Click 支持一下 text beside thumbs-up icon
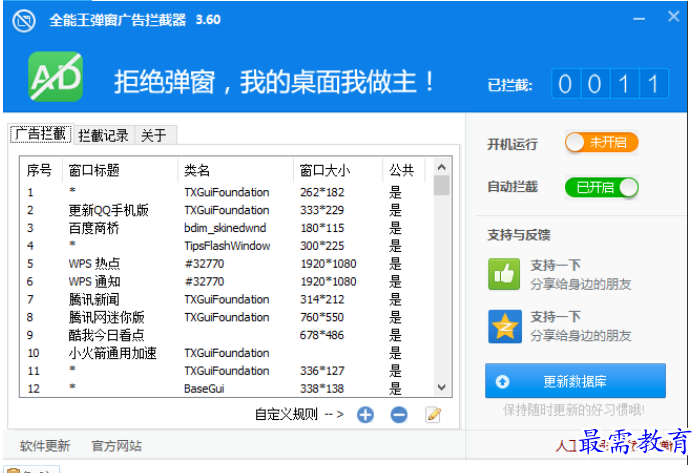Image resolution: width=700 pixels, height=473 pixels. pyautogui.click(x=555, y=265)
